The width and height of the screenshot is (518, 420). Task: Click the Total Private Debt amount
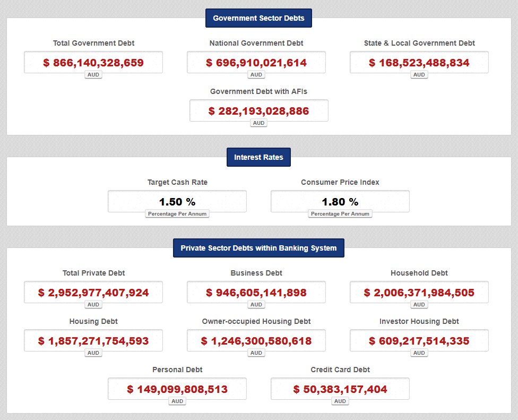click(93, 293)
